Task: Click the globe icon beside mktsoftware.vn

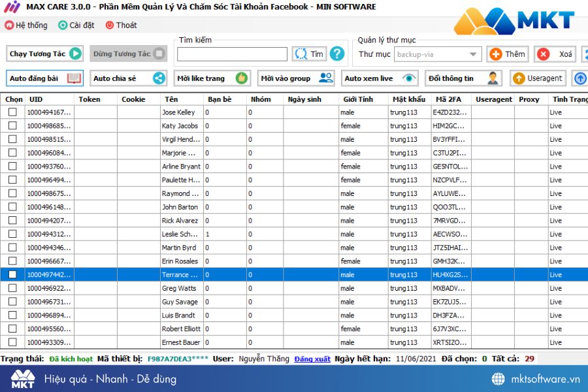Action: pos(498,379)
